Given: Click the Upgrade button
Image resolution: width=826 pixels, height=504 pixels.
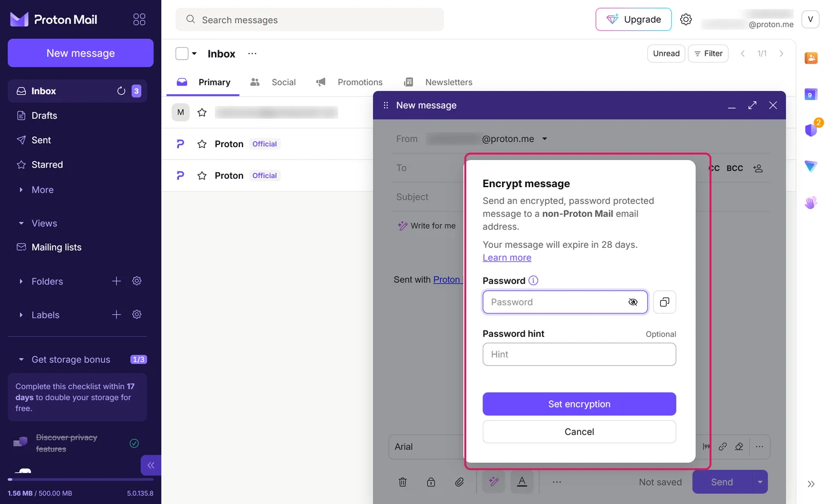Looking at the screenshot, I should (634, 19).
